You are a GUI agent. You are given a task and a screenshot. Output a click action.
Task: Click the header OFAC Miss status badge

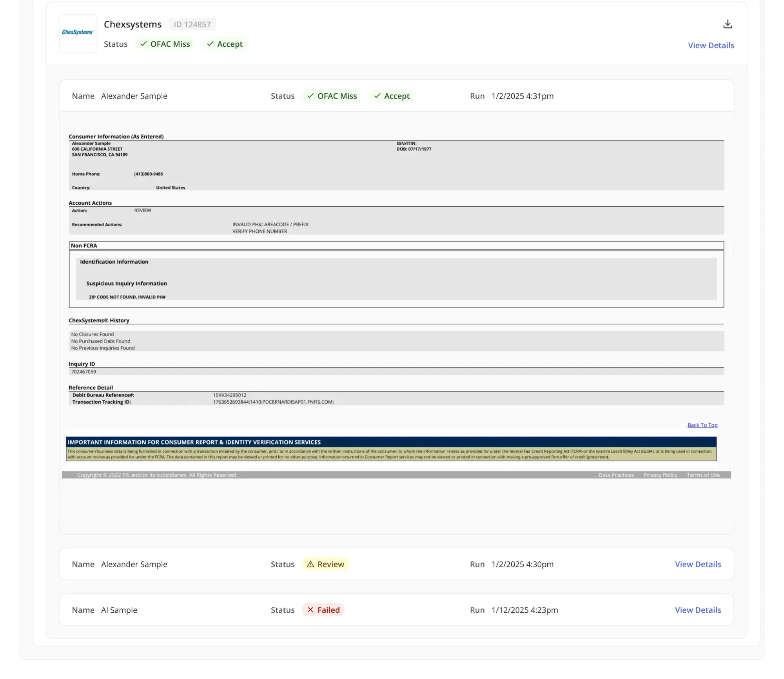(x=165, y=44)
